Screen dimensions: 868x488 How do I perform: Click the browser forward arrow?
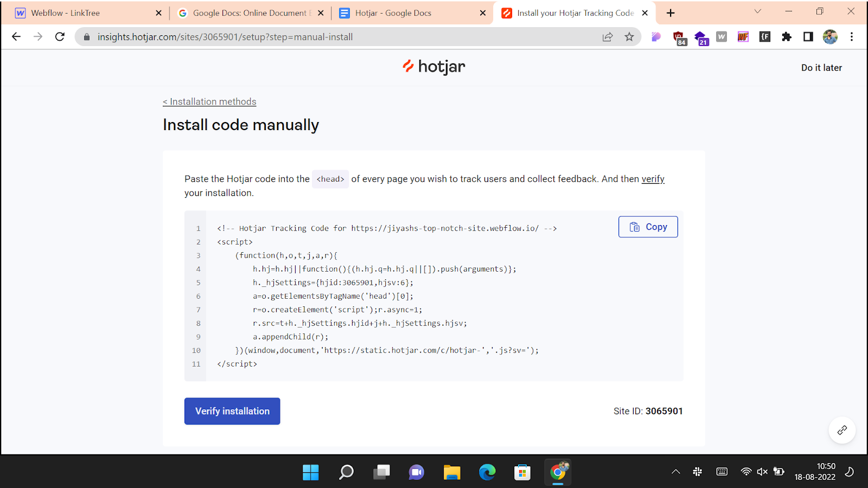[38, 37]
